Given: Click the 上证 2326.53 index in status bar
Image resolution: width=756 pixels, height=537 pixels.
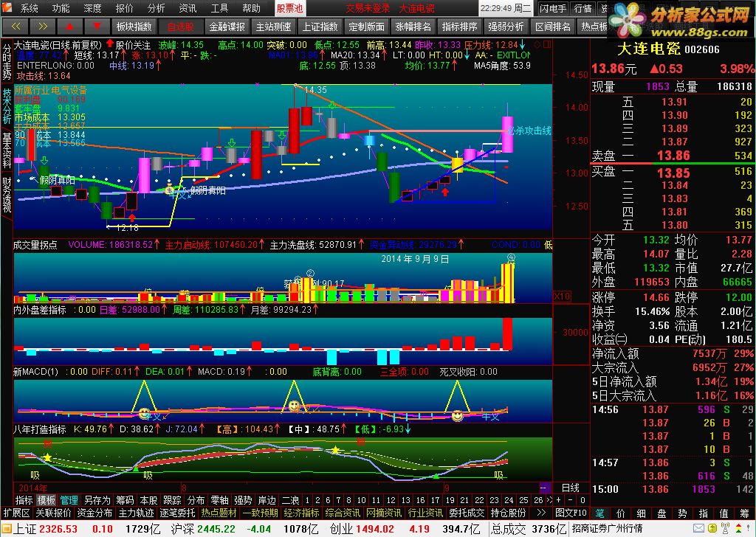Looking at the screenshot, I should coord(45,529).
